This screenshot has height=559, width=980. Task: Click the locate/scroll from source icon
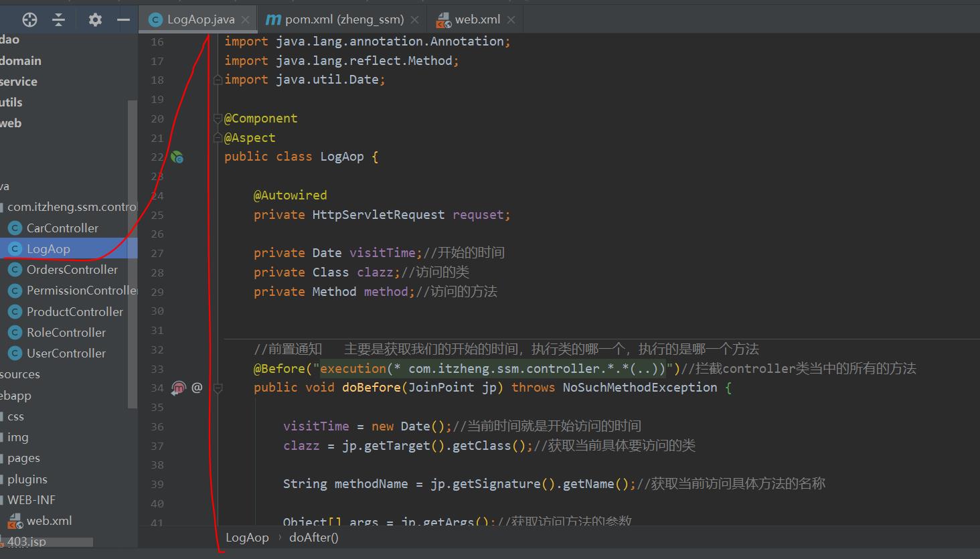(29, 19)
